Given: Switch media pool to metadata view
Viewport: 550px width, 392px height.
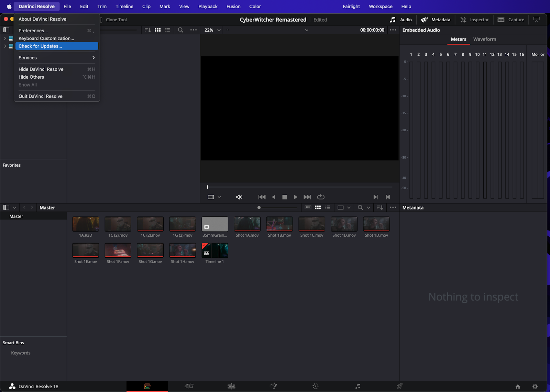Looking at the screenshot, I should click(308, 208).
